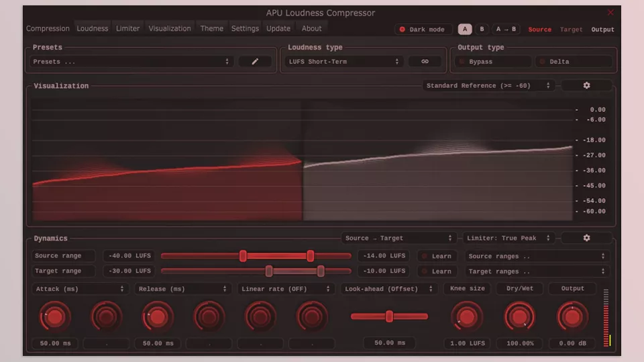The width and height of the screenshot is (644, 362).
Task: Switch to the Theme tab
Action: pyautogui.click(x=212, y=28)
